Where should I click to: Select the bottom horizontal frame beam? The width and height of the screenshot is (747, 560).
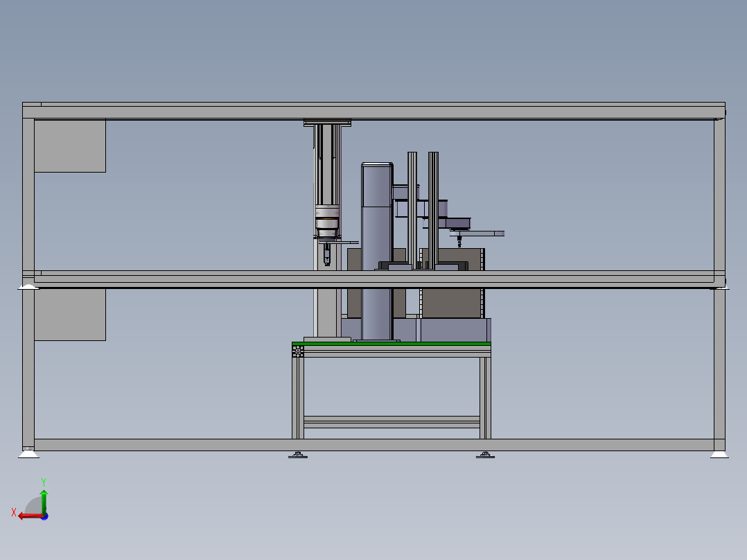click(x=373, y=445)
